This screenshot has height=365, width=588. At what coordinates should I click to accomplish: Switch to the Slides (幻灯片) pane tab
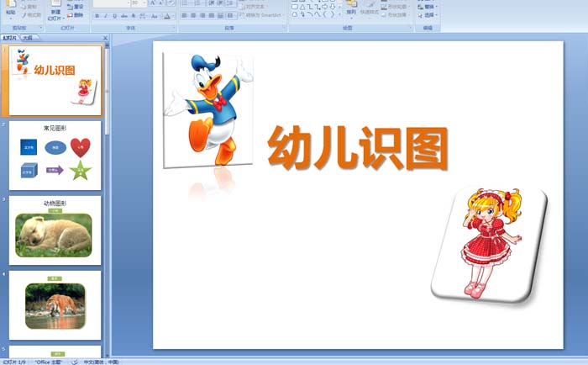pos(10,38)
